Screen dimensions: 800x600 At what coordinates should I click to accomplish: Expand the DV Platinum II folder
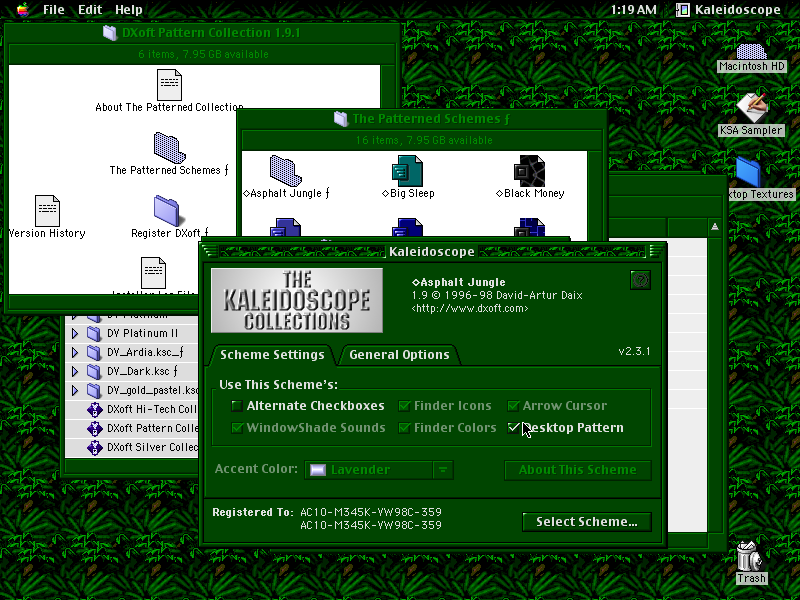[x=75, y=334]
